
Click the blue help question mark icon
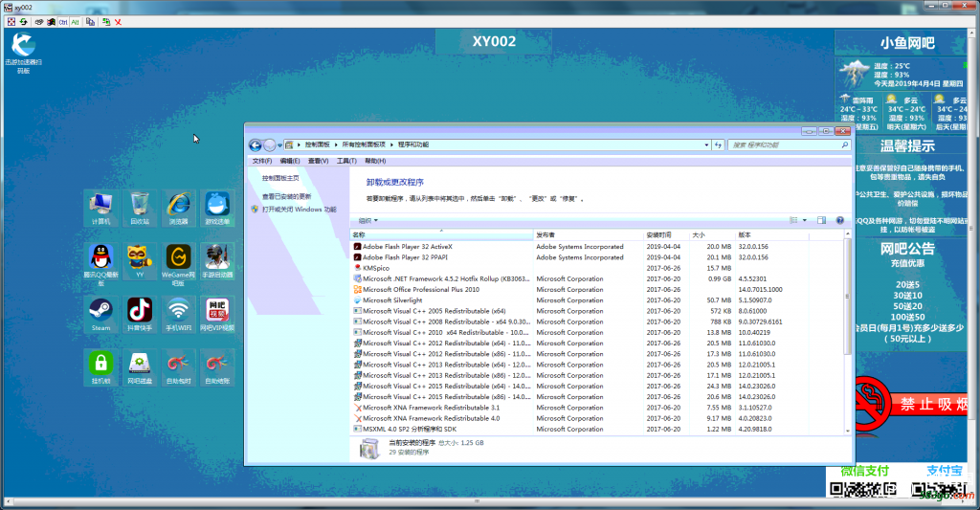pos(840,221)
